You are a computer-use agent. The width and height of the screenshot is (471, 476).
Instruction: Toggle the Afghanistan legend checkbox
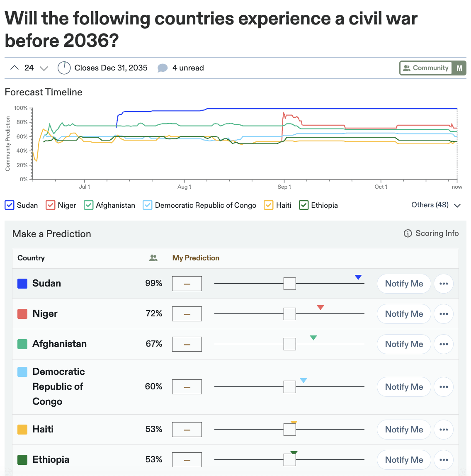[89, 205]
